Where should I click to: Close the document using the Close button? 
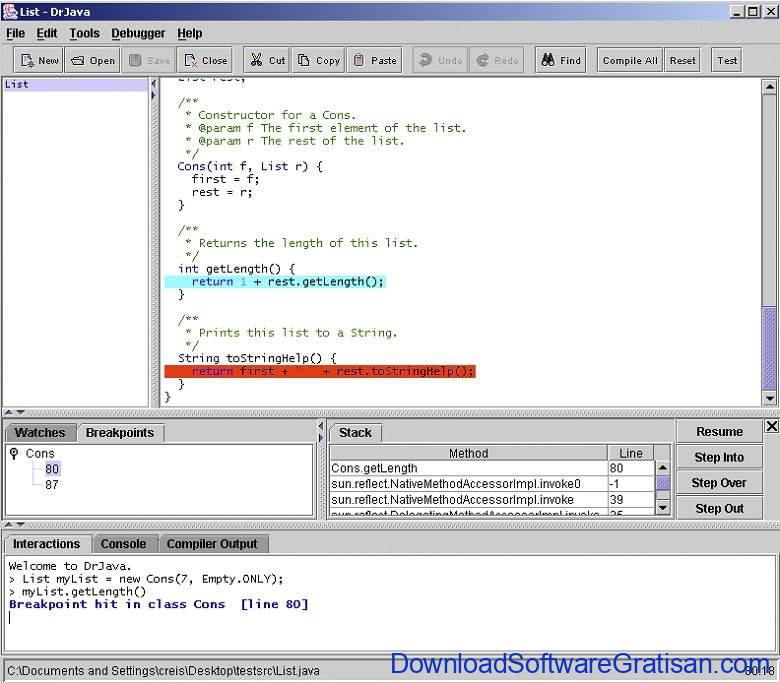(205, 60)
